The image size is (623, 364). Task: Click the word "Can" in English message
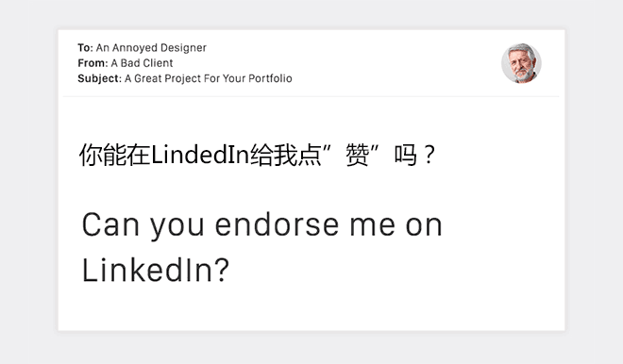point(110,225)
